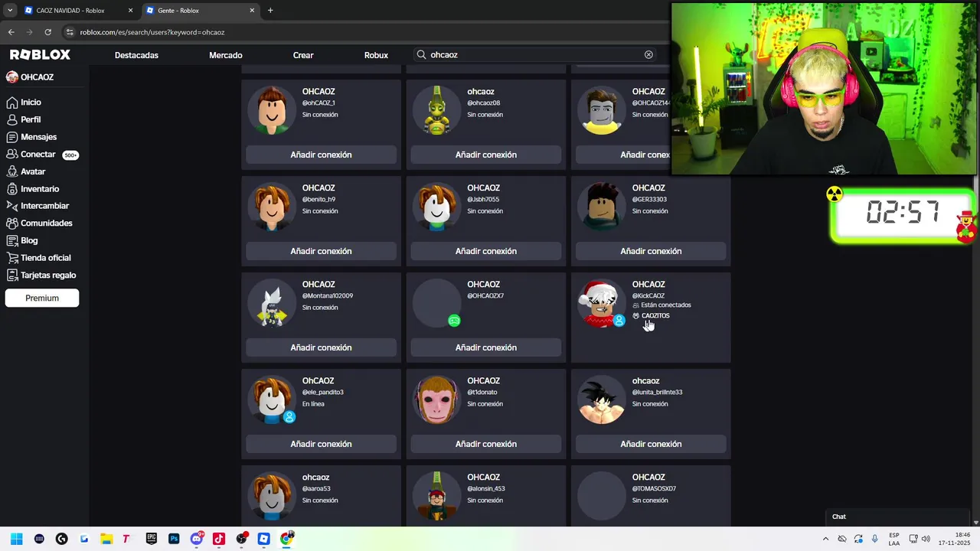Open @KickCAOZ avatar thumbnail

(x=602, y=303)
